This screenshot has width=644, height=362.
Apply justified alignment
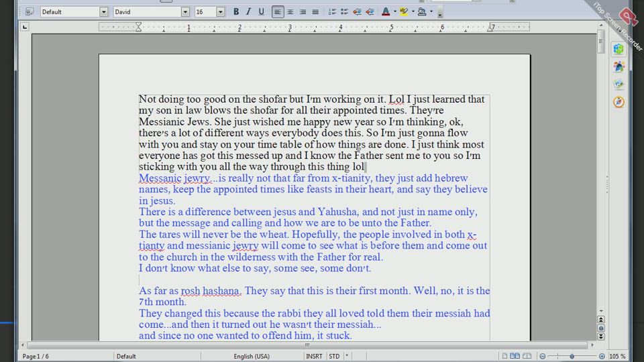coord(315,12)
